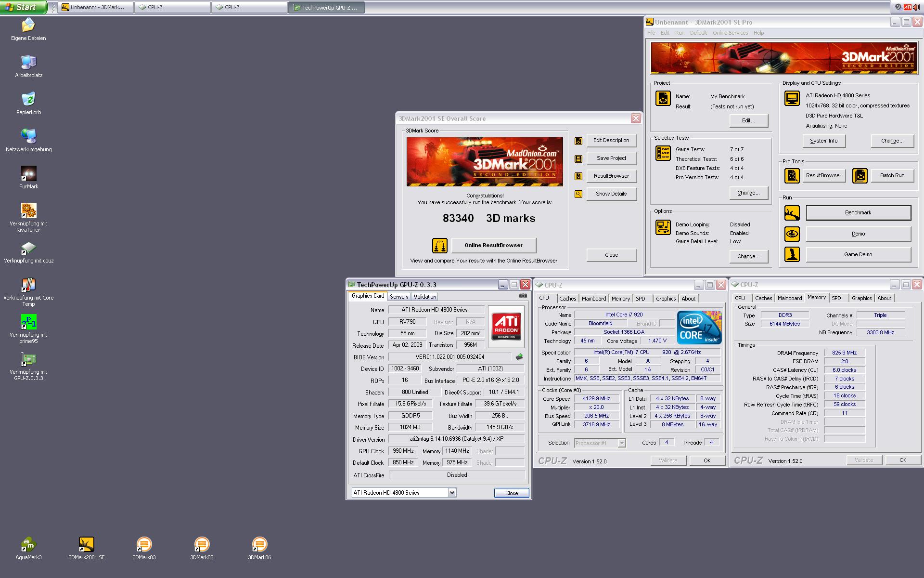Click Change button under Selected Tests

pos(748,193)
